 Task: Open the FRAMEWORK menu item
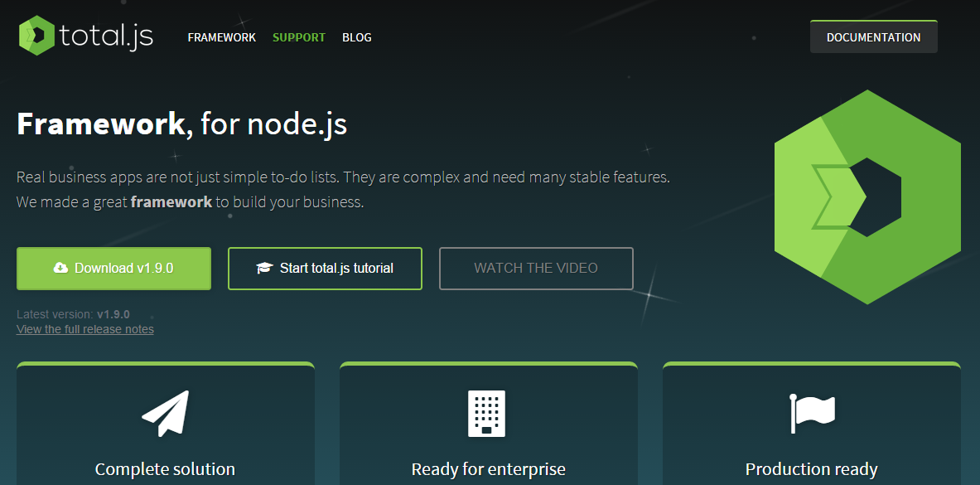coord(221,37)
